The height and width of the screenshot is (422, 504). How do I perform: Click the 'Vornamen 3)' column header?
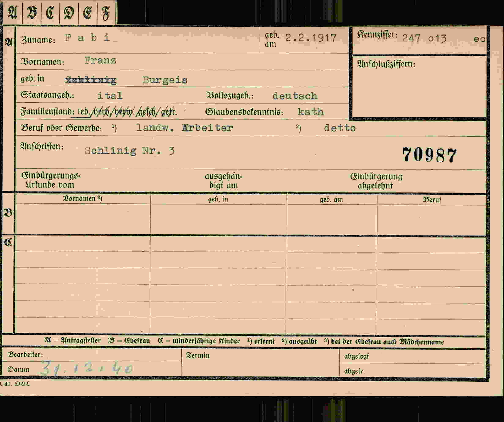(x=83, y=199)
